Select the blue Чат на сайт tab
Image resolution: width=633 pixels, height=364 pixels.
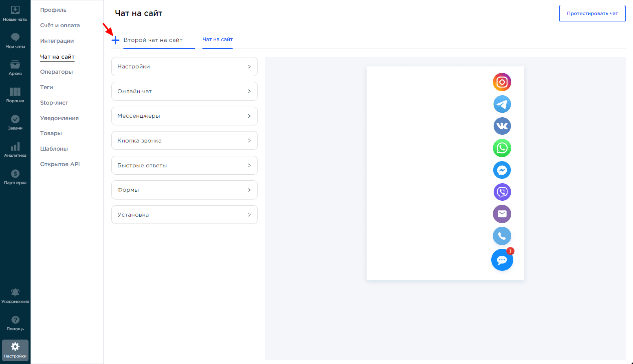pyautogui.click(x=218, y=39)
